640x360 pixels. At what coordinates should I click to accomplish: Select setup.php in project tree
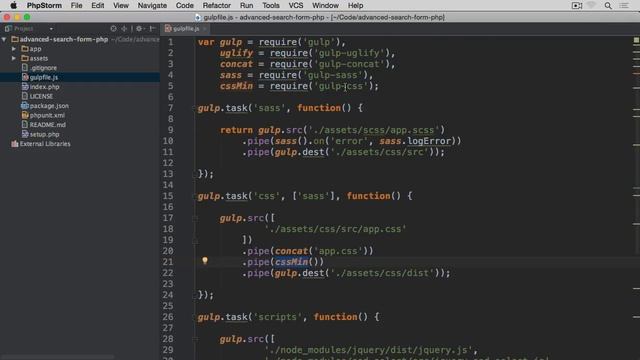click(44, 134)
